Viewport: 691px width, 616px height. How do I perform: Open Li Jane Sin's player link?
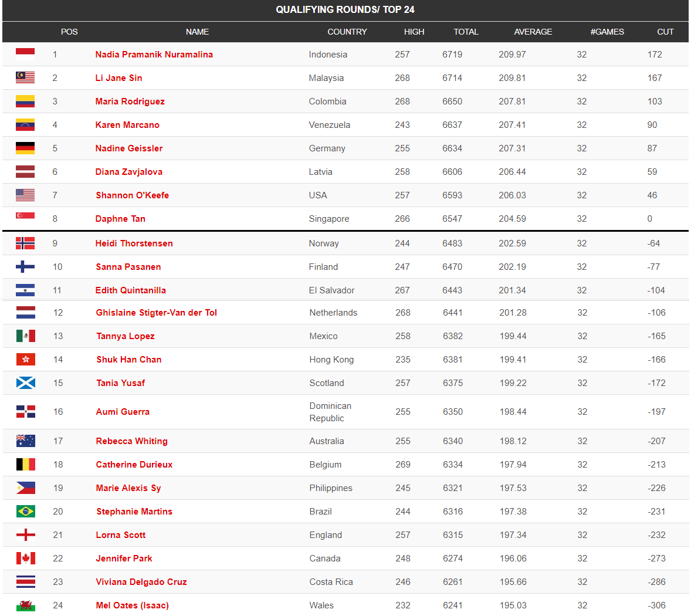click(118, 78)
